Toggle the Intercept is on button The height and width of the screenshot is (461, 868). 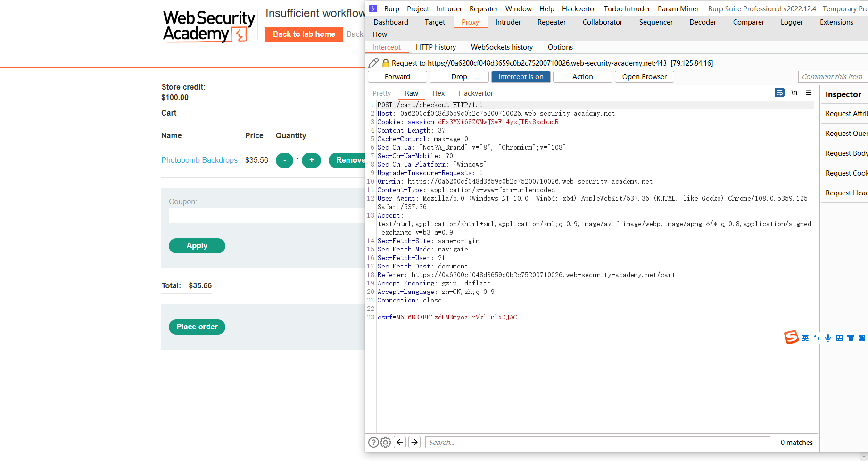coord(521,76)
